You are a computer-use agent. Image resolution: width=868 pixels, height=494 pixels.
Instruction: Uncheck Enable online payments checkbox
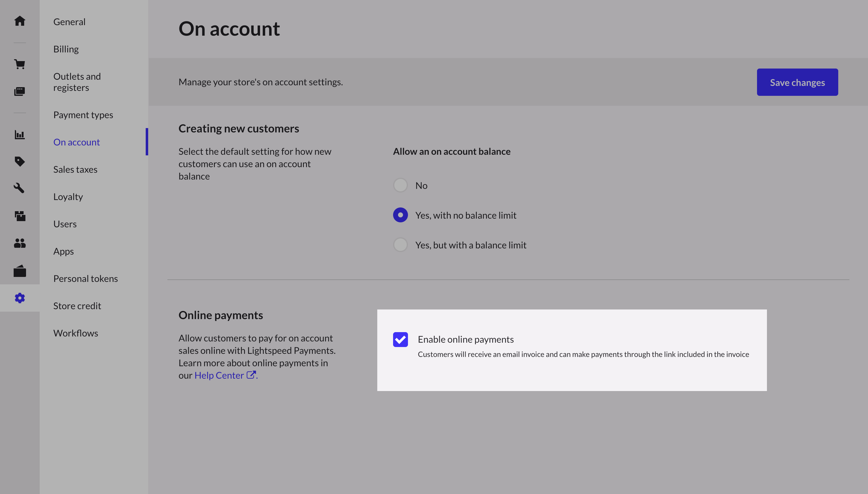tap(401, 339)
